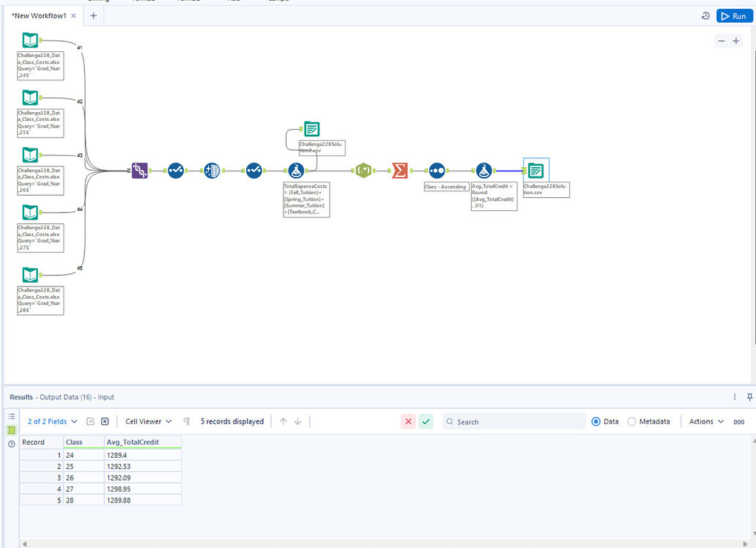Select the Grad_Year_24 Input Data tool
756x548 pixels.
coord(30,40)
